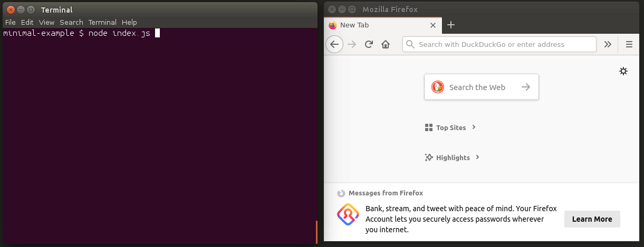Add a new tab with plus button

pyautogui.click(x=450, y=25)
